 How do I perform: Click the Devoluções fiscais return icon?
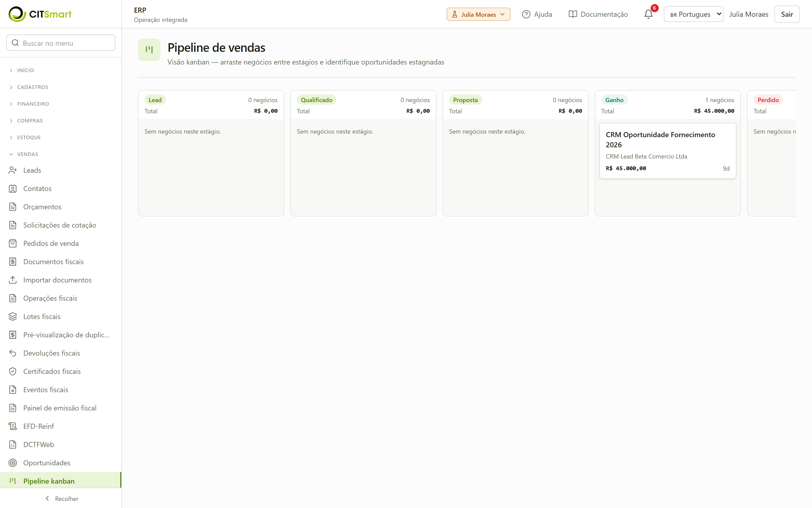(13, 353)
